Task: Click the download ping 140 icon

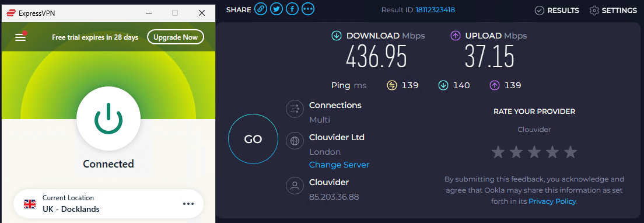Action: coord(443,85)
